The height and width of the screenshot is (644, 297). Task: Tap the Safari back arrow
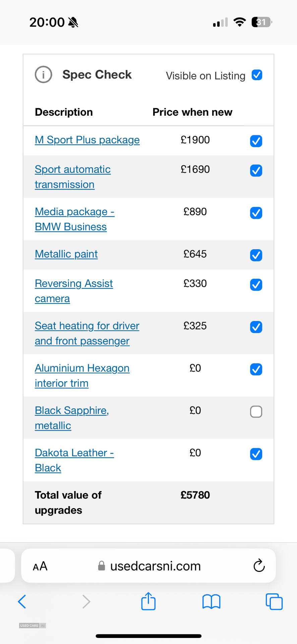coord(22,601)
